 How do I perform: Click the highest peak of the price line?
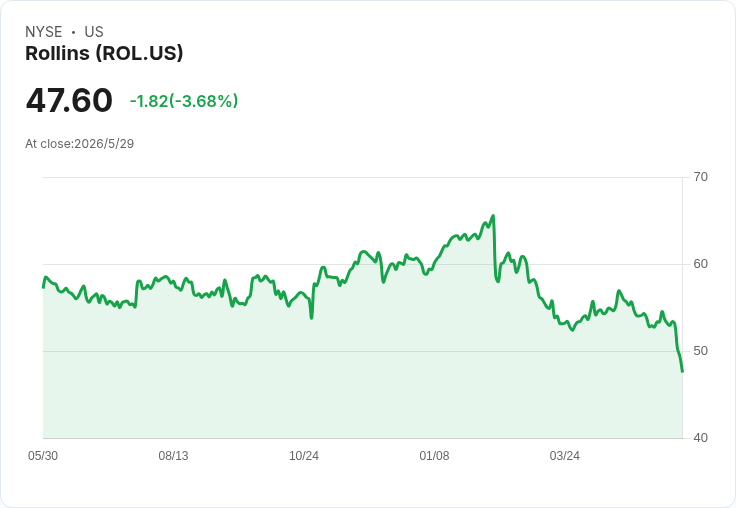(x=493, y=216)
